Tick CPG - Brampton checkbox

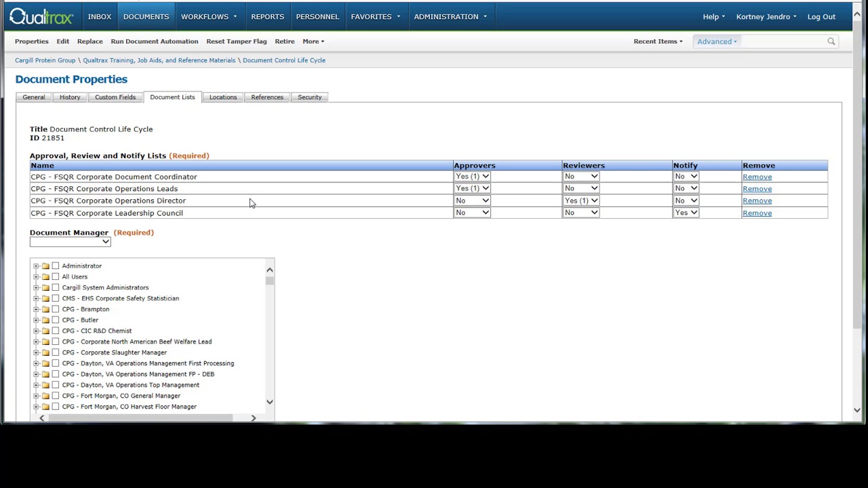(56, 309)
